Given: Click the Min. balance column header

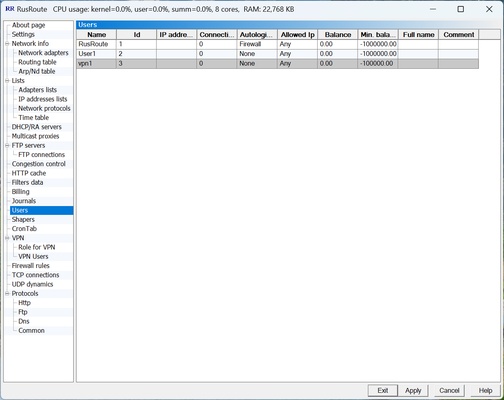Looking at the screenshot, I should point(378,35).
